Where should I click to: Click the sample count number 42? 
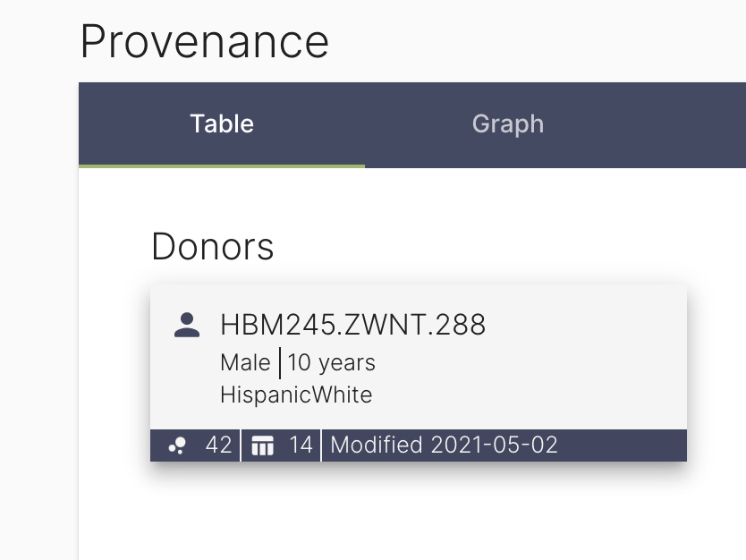(x=217, y=445)
